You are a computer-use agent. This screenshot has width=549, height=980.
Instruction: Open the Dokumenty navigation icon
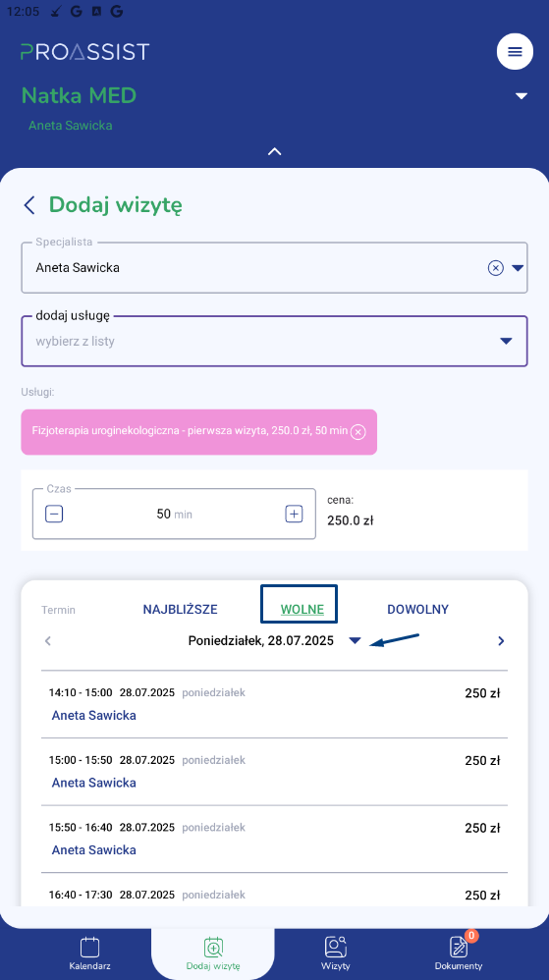[459, 947]
